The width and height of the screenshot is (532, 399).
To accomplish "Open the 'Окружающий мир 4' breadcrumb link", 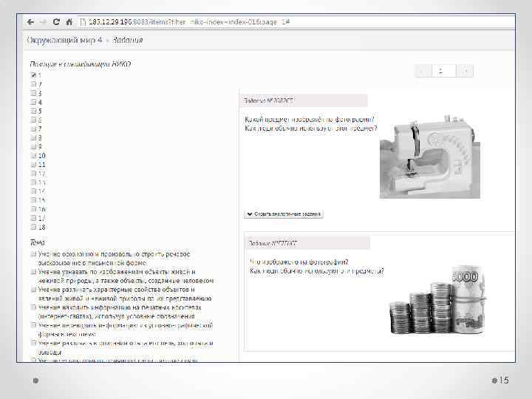I will [64, 40].
